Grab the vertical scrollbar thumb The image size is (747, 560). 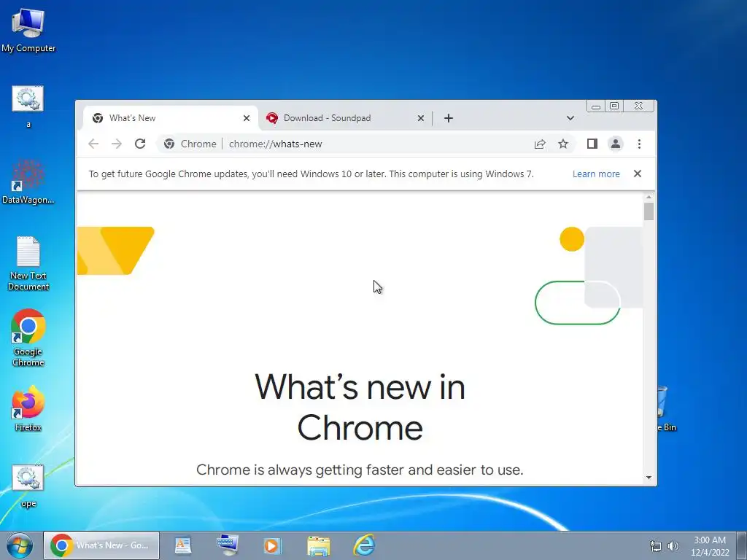(x=649, y=211)
